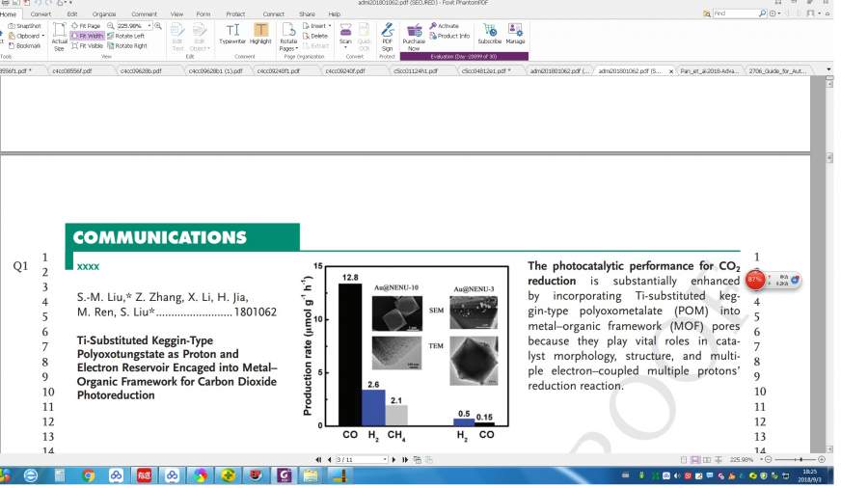The width and height of the screenshot is (868, 488).
Task: Switch to the Pan_et_al-2018 document tab
Action: [x=710, y=70]
